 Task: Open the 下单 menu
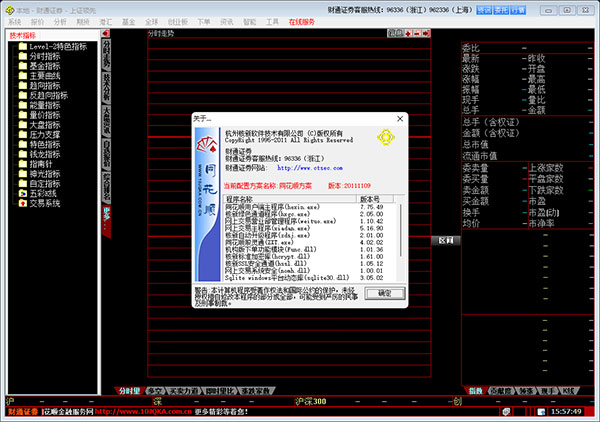pos(204,22)
